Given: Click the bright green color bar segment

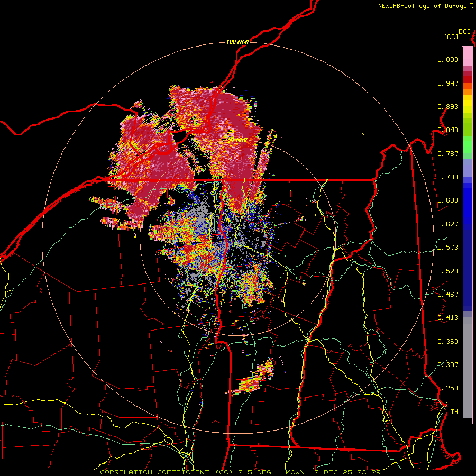Looking at the screenshot, I should coord(467,144).
